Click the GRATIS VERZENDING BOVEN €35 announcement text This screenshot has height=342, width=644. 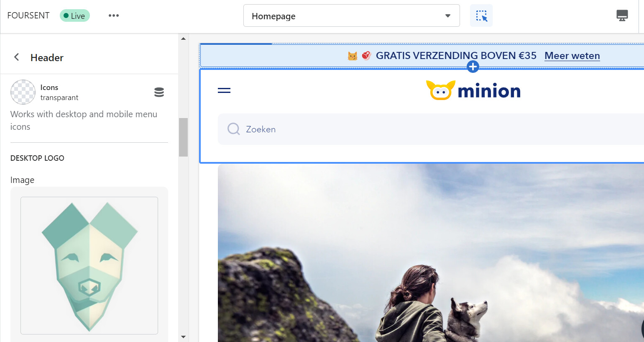456,56
